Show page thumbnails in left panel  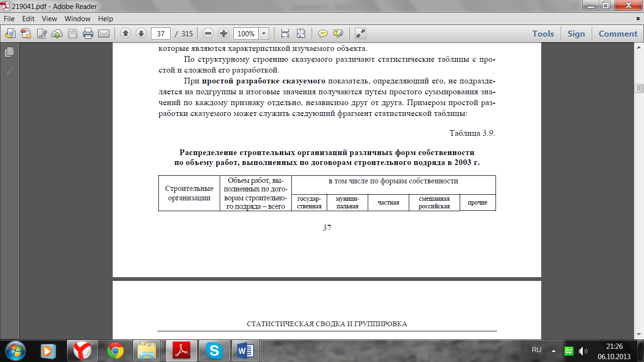(9, 52)
